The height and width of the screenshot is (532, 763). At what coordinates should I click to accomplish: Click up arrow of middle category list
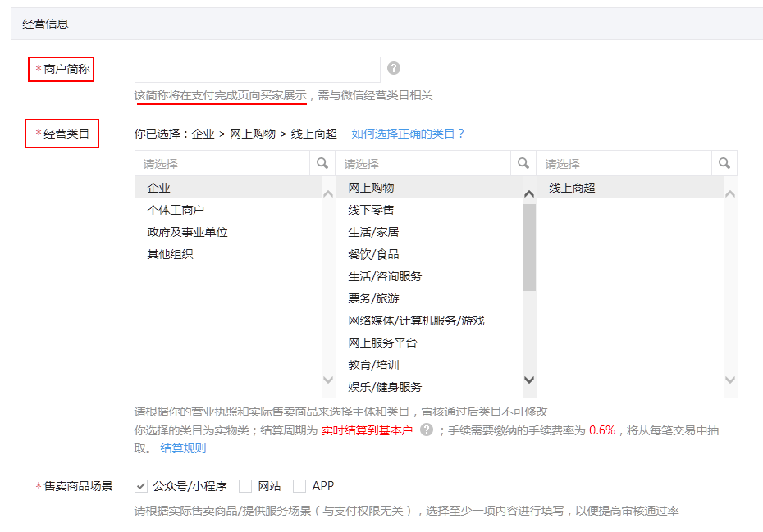(x=529, y=194)
